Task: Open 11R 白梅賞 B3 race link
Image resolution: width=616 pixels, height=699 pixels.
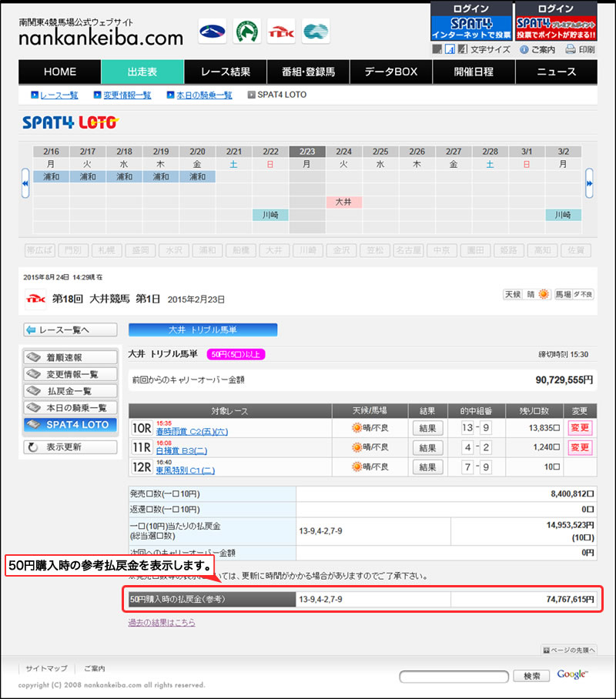Action: 182,450
